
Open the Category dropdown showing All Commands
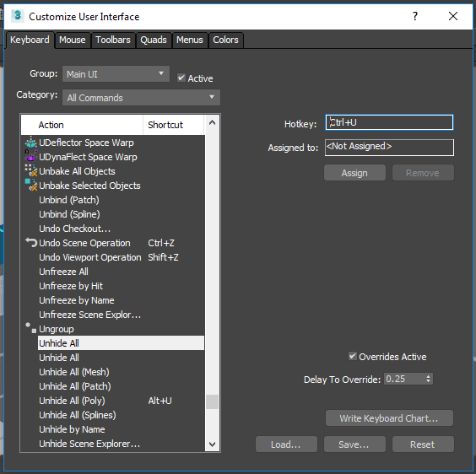(141, 97)
